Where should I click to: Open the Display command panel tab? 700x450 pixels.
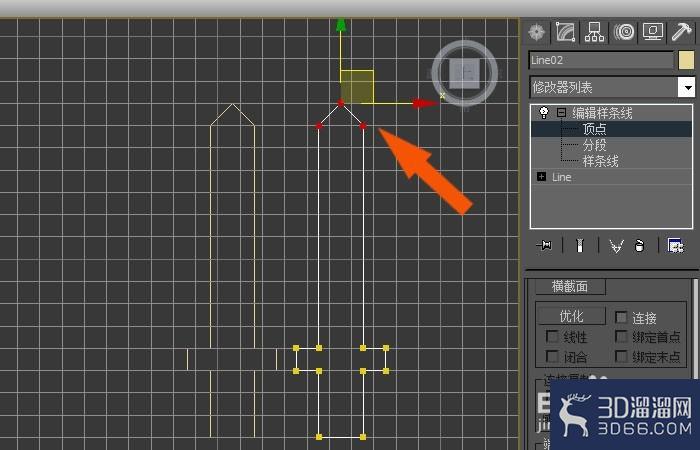point(653,32)
